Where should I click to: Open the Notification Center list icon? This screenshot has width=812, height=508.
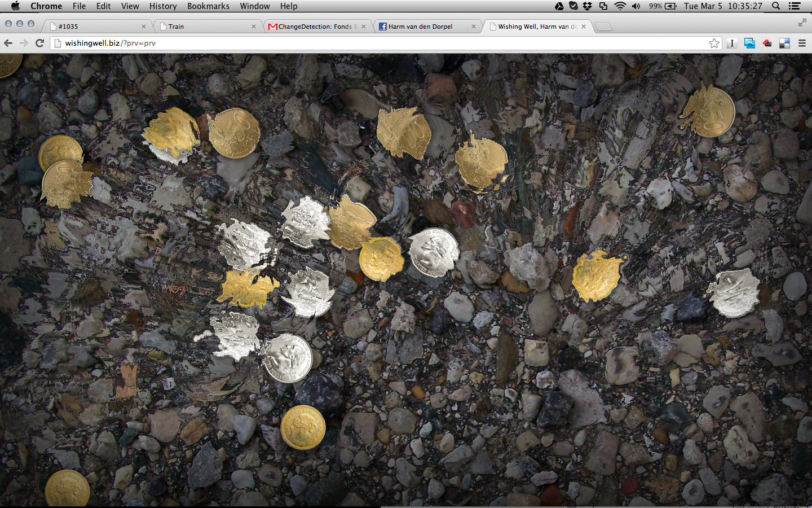pyautogui.click(x=795, y=6)
